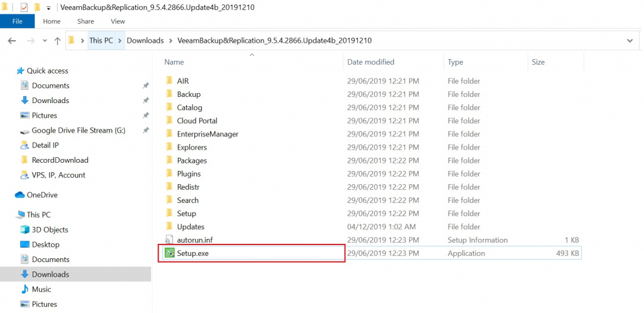Viewport: 644px width, 313px height.
Task: Open the Backup folder
Action: click(x=189, y=94)
